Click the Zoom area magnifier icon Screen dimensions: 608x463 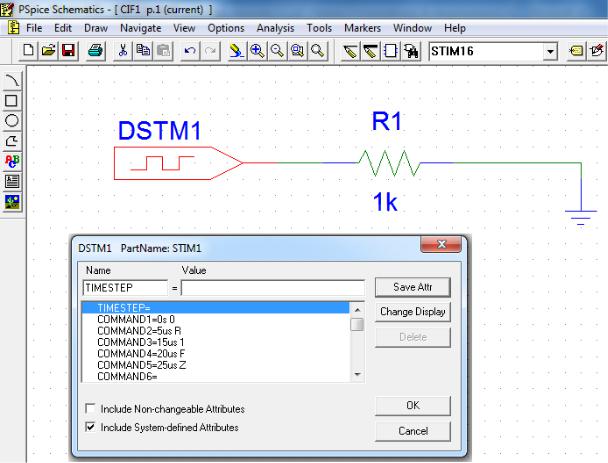(x=297, y=51)
